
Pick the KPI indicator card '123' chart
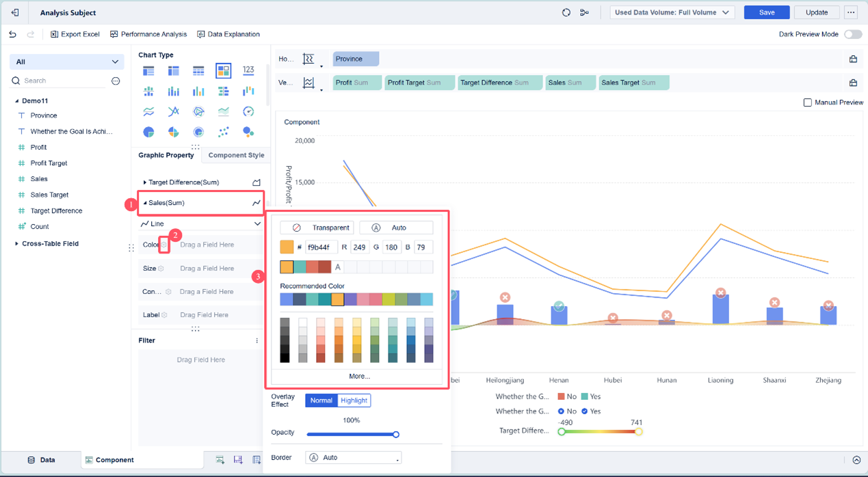click(248, 70)
